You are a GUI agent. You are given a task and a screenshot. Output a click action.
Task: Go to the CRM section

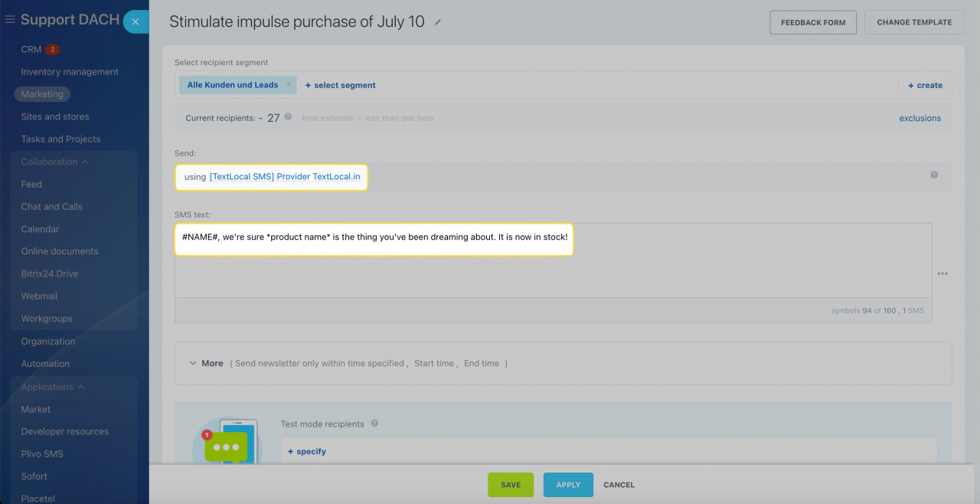31,48
